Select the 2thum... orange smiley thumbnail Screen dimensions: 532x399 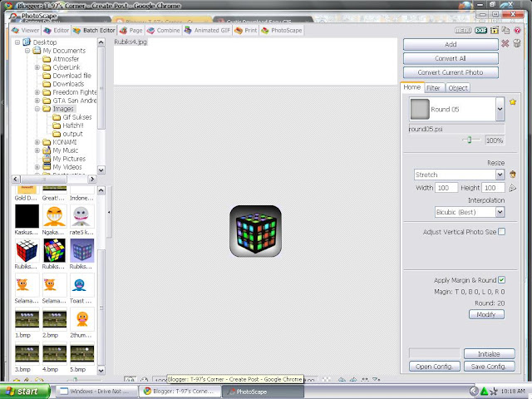pos(82,319)
